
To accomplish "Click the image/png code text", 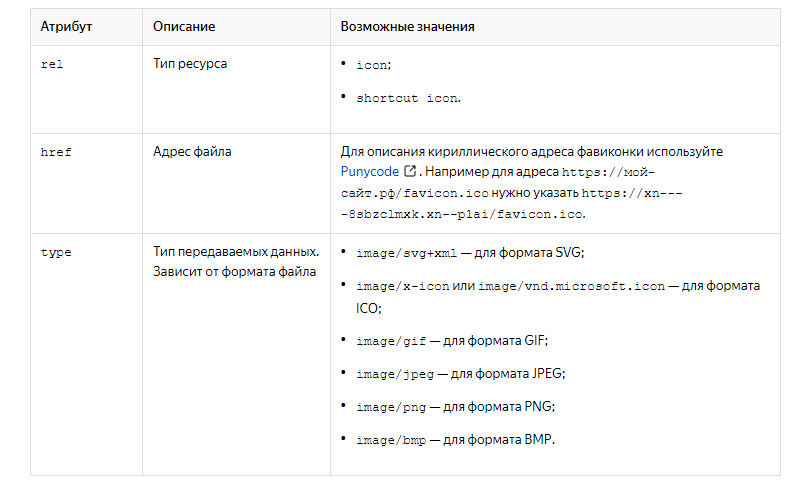I will (x=391, y=407).
